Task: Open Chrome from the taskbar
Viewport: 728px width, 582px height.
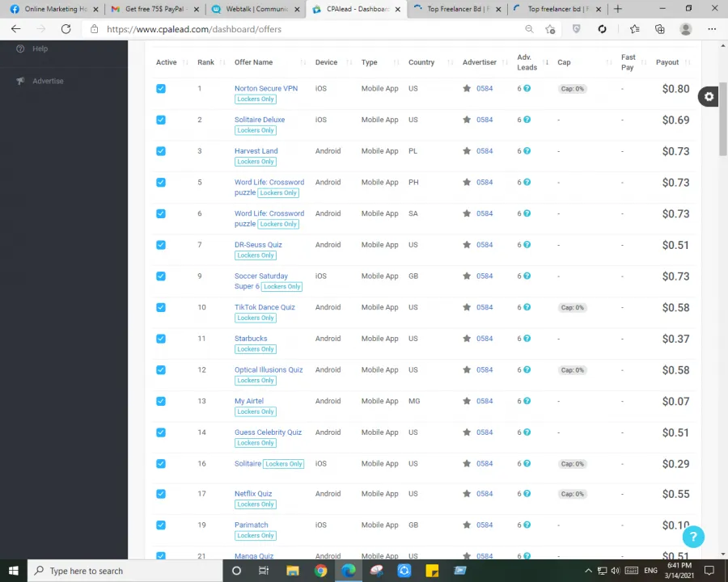Action: (320, 571)
